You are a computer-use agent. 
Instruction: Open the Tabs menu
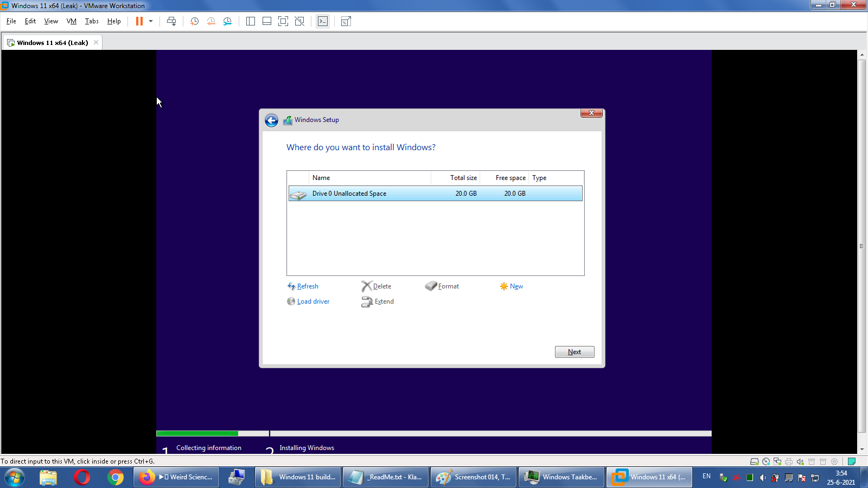(x=92, y=21)
